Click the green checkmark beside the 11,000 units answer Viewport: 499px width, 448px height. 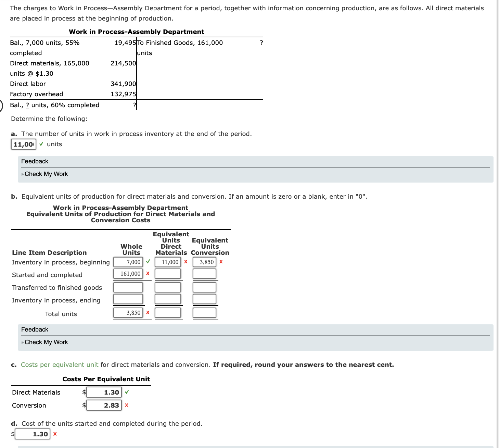click(x=41, y=144)
